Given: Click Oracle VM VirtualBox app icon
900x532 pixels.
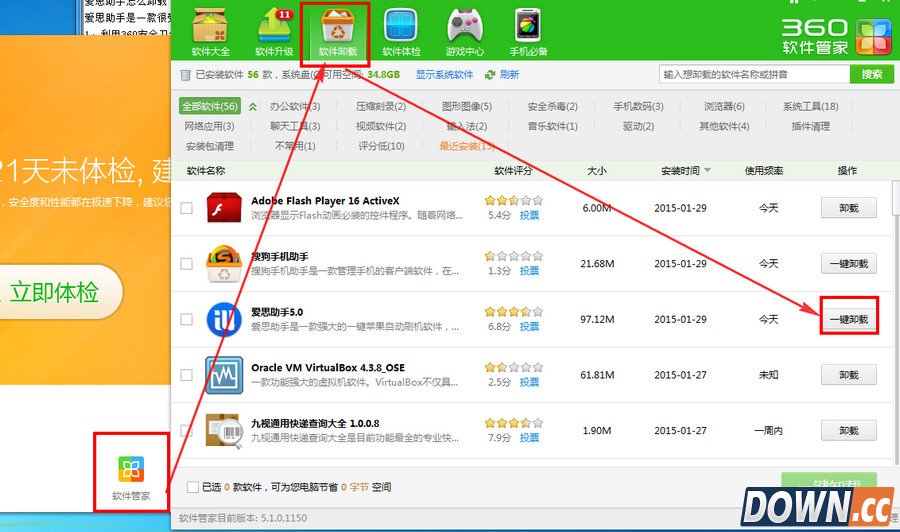Looking at the screenshot, I should click(x=224, y=375).
